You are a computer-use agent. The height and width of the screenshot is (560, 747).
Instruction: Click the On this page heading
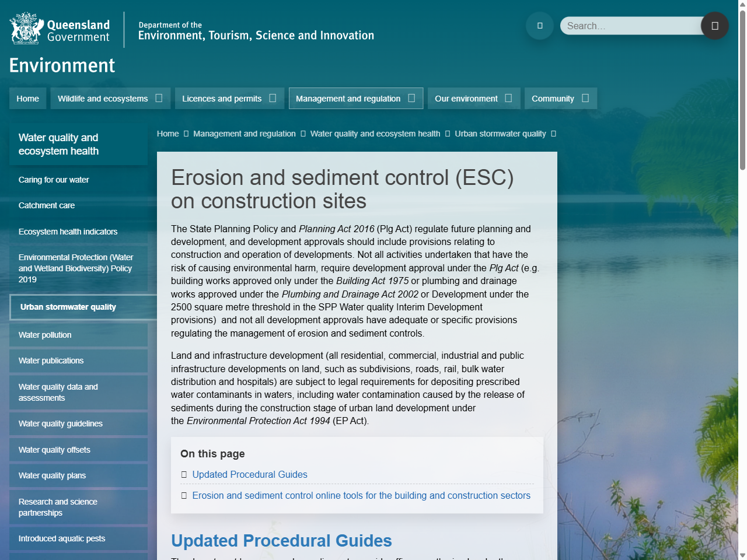pos(212,454)
